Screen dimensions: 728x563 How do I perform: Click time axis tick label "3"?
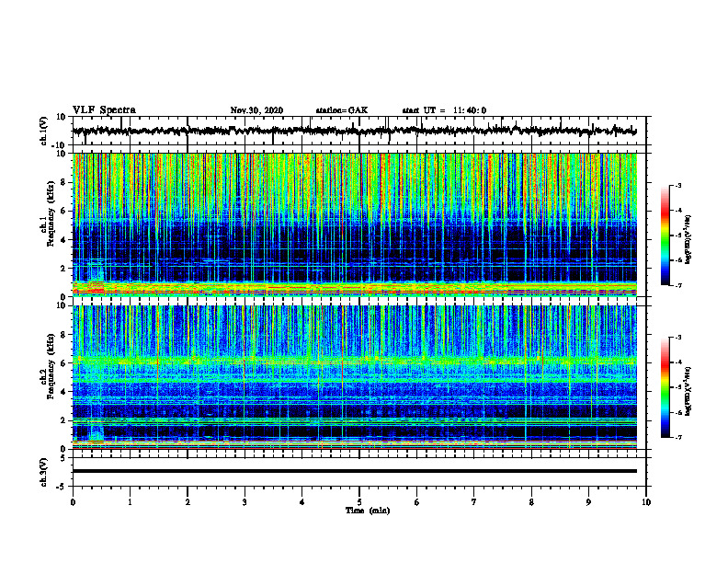coord(245,502)
